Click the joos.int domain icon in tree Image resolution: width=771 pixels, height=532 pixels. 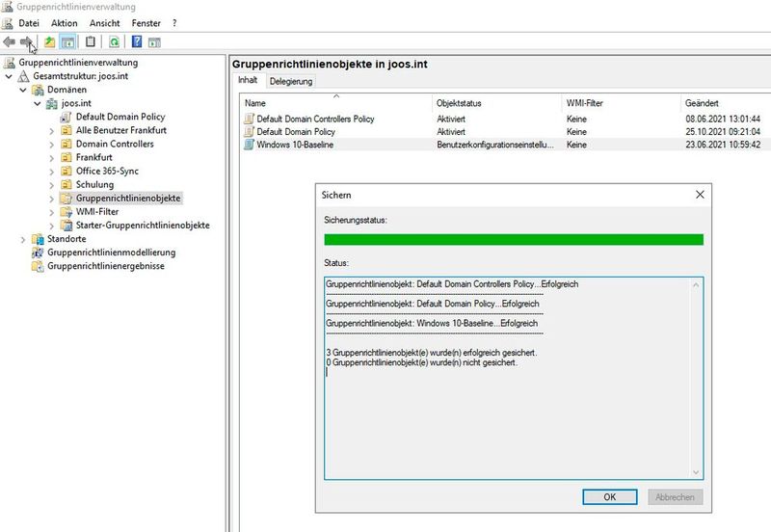click(x=52, y=104)
